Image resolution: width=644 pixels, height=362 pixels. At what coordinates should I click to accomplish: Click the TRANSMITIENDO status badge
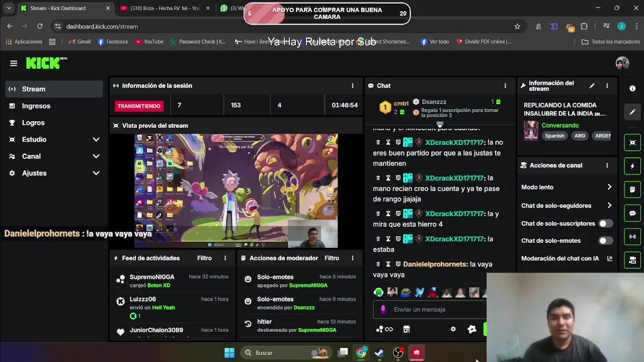(x=139, y=106)
